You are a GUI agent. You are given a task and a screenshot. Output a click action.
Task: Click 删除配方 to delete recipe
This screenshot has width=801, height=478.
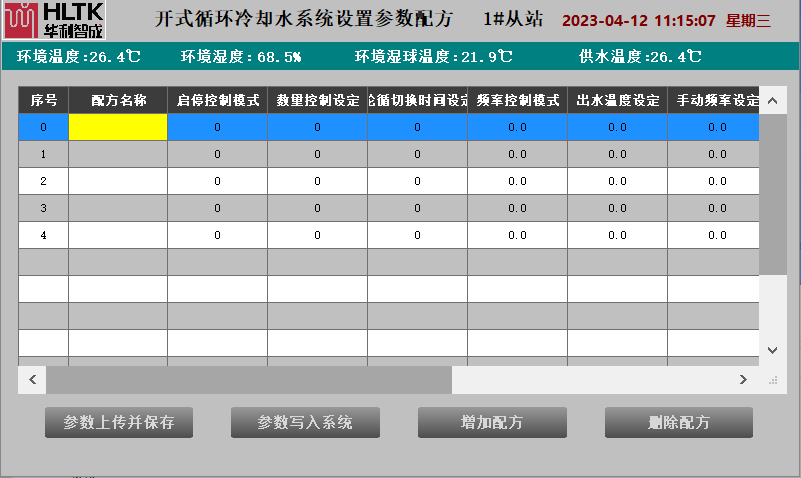tap(678, 422)
